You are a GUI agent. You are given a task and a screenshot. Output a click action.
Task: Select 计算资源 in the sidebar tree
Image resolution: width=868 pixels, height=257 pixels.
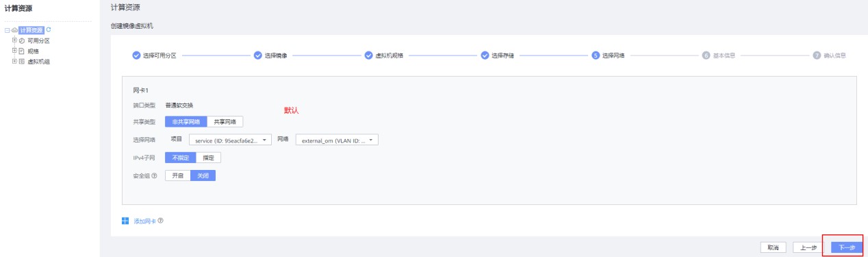click(31, 30)
